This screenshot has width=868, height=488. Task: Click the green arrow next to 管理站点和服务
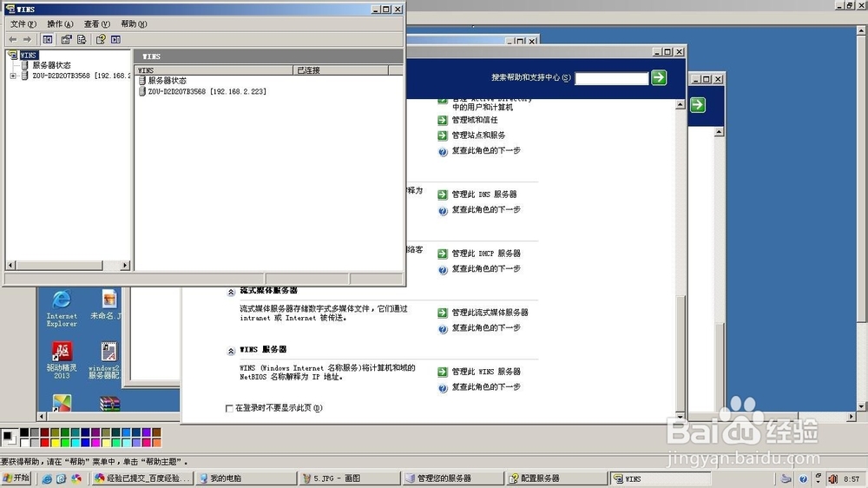click(443, 135)
